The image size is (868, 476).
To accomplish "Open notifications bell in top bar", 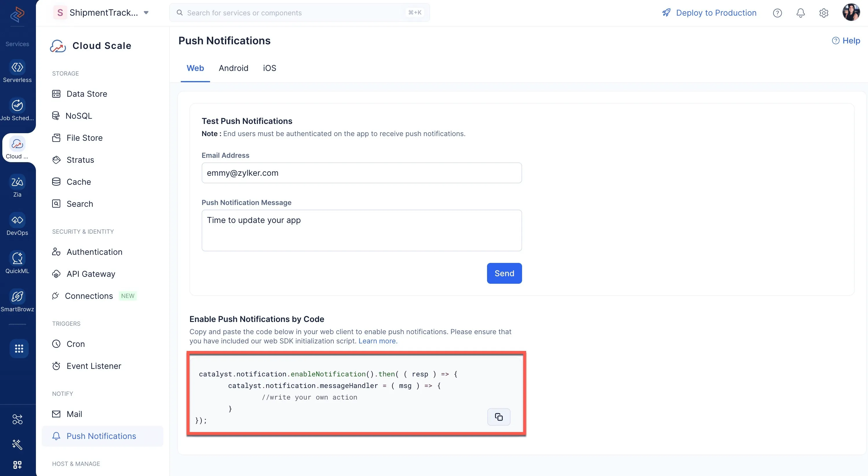I will 800,13.
